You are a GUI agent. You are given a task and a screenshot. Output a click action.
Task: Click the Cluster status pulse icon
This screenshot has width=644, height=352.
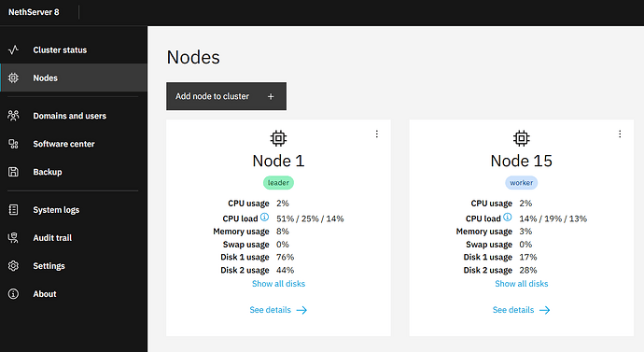point(13,49)
